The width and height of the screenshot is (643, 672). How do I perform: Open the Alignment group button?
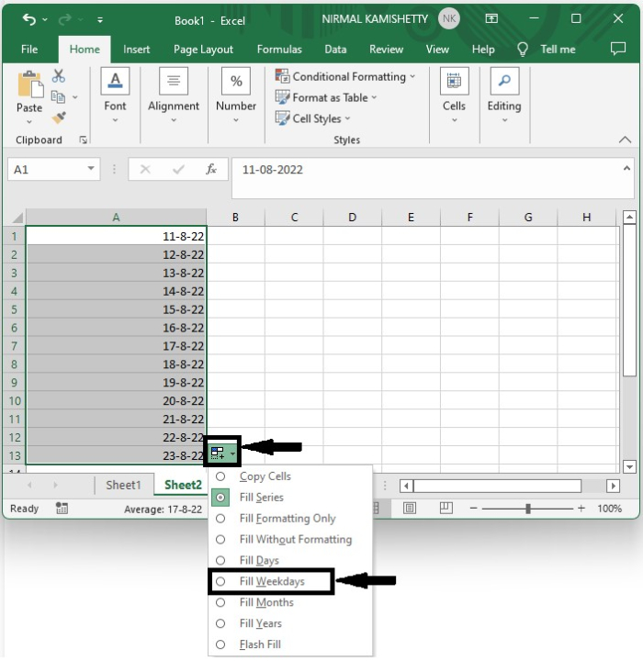[174, 95]
